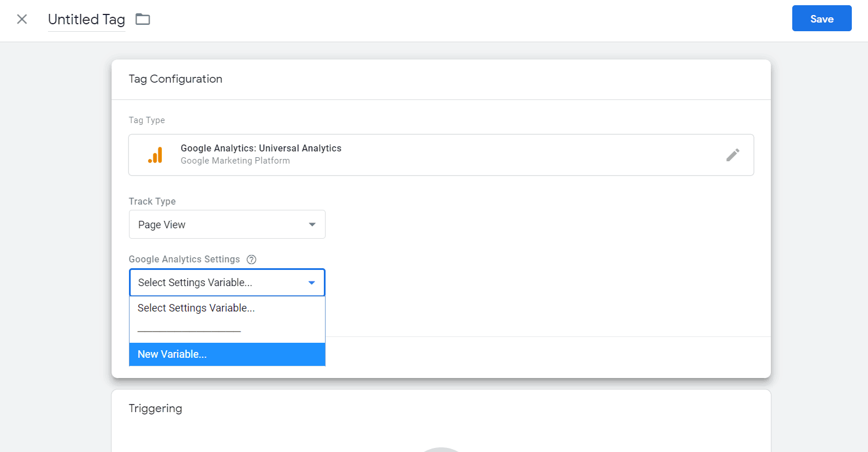Click the folder icon beside Untitled Tag
868x452 pixels.
[142, 20]
